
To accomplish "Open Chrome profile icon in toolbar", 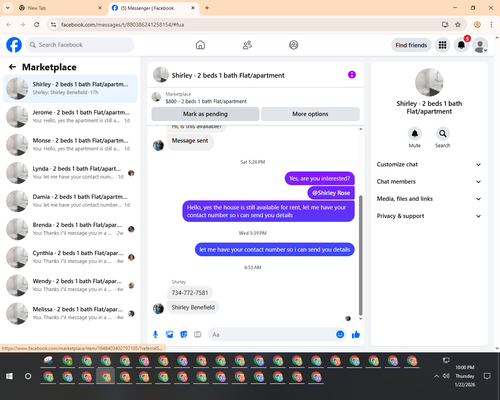I will (477, 25).
